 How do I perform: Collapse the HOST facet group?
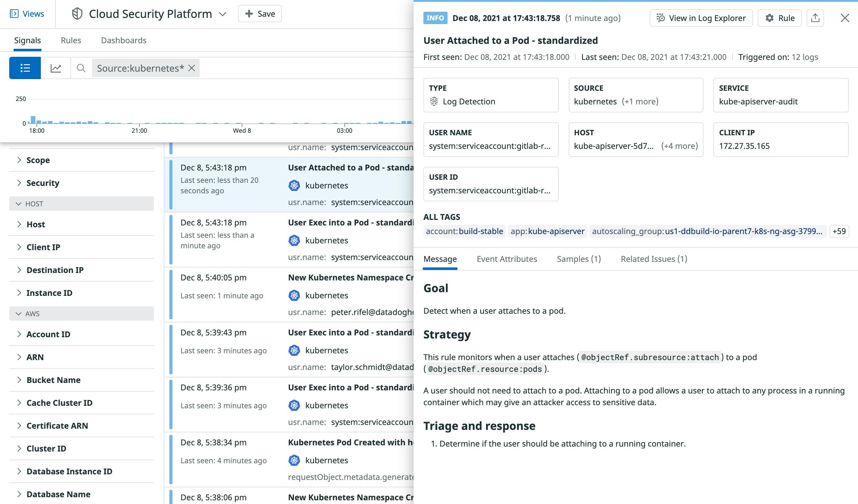pos(81,204)
